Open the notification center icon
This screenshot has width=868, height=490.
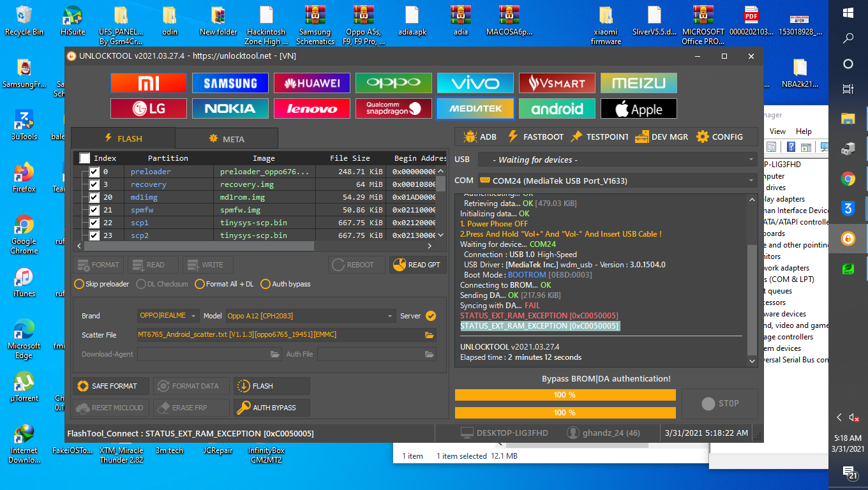848,473
